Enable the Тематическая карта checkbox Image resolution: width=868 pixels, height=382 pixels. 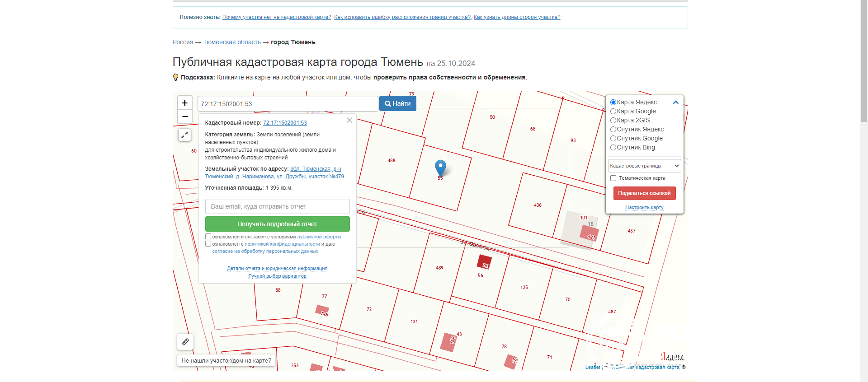click(613, 178)
